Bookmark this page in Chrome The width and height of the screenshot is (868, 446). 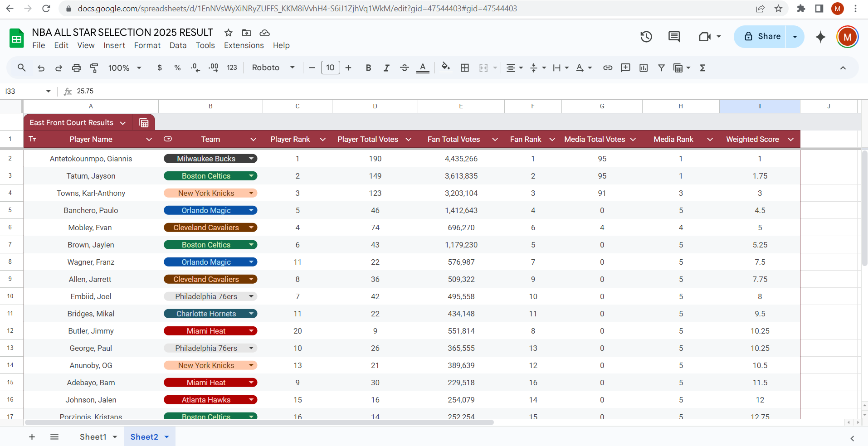coord(779,9)
